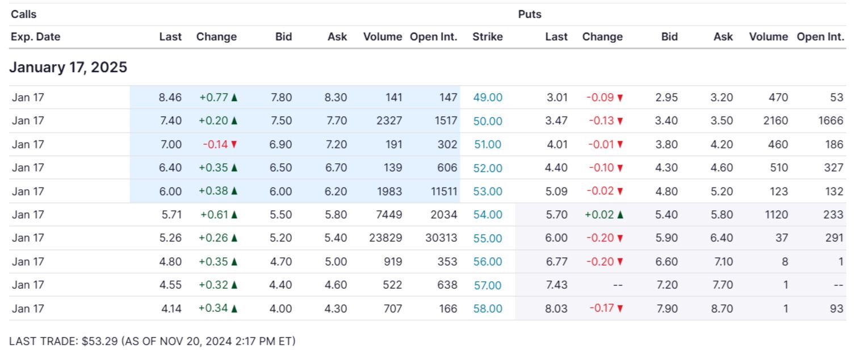Click calls volume 23829 cell

(385, 239)
